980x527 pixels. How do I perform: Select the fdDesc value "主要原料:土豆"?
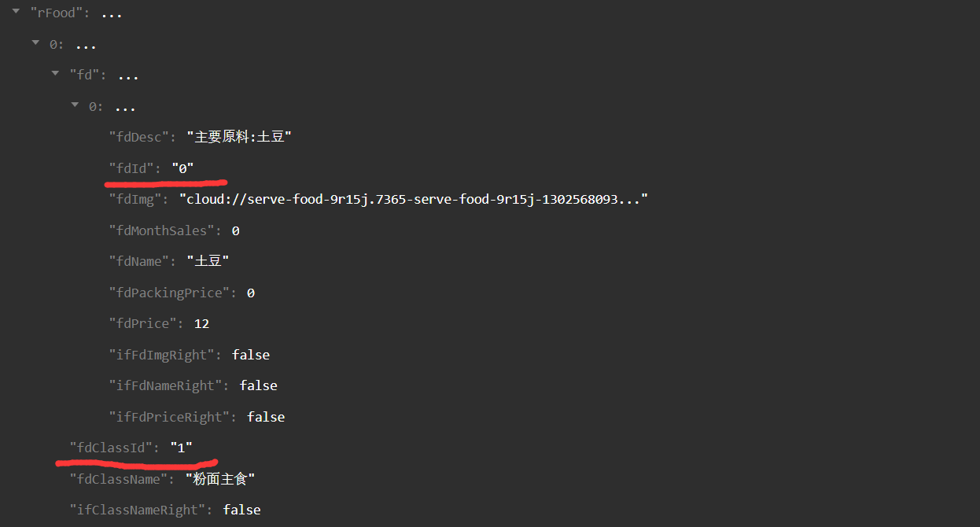click(239, 137)
